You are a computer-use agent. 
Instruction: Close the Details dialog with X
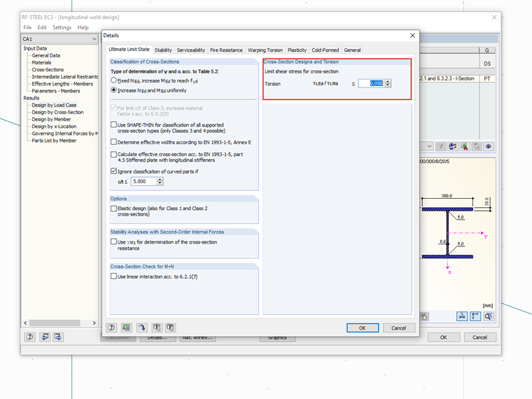[412, 35]
